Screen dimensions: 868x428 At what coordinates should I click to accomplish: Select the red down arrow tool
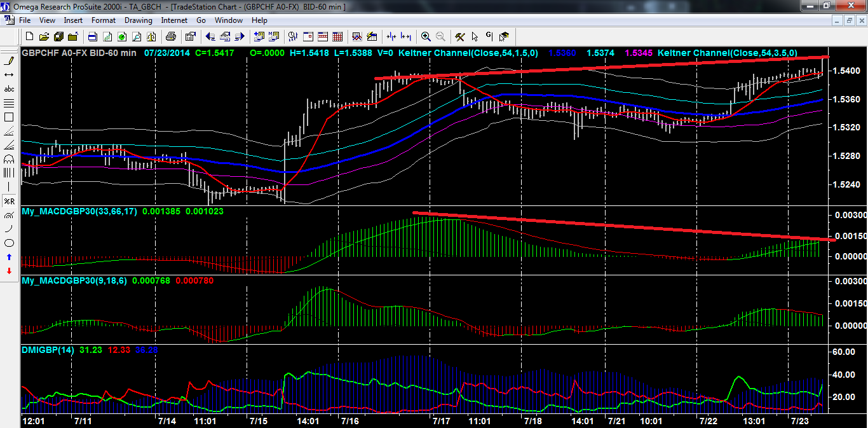tap(9, 271)
